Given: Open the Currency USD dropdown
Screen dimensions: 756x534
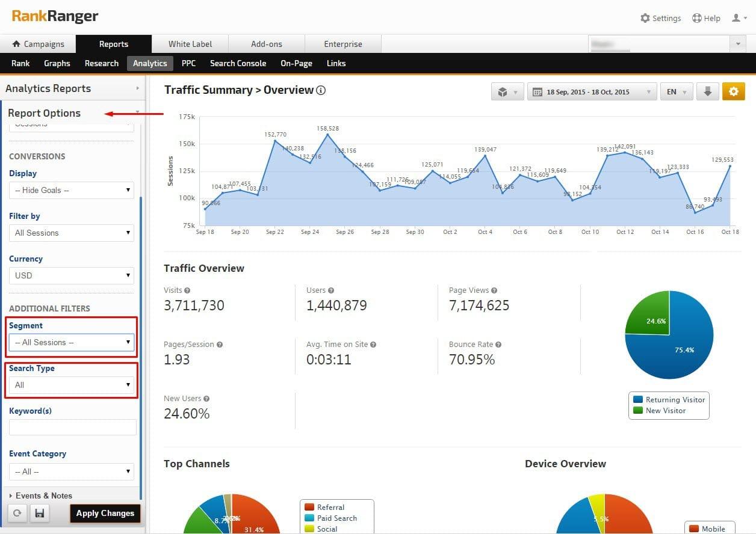Looking at the screenshot, I should tap(72, 275).
